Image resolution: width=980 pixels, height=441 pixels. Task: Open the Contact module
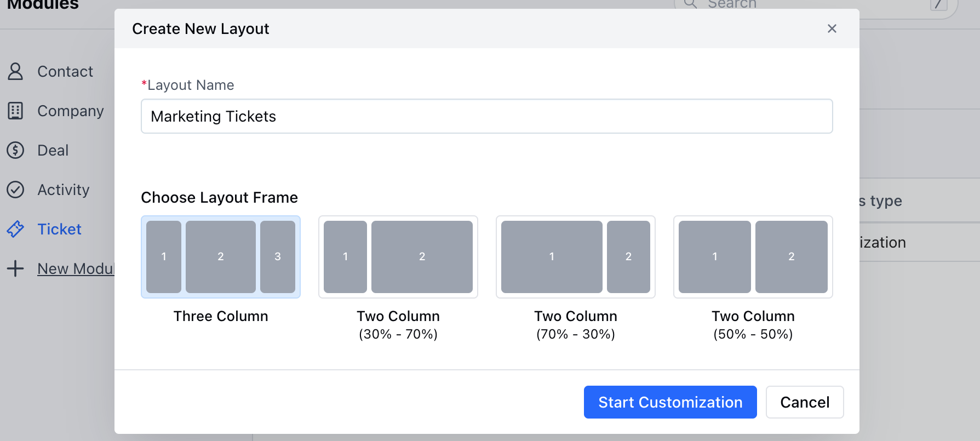pos(65,71)
